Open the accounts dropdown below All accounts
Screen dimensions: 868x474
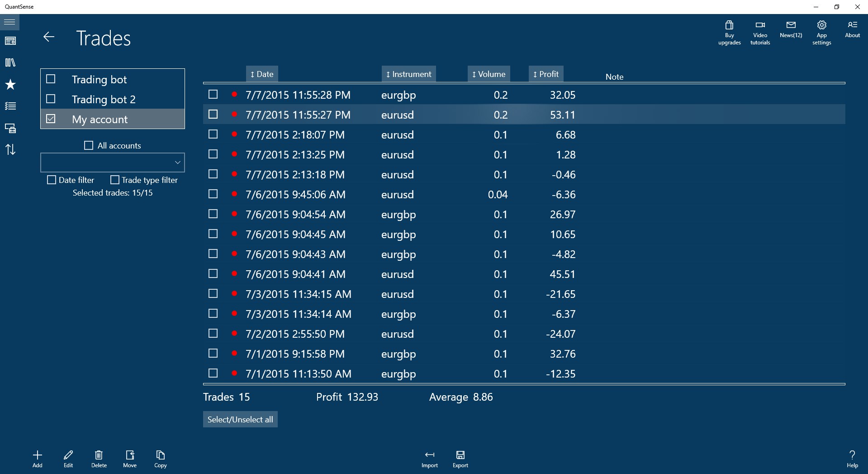(112, 162)
